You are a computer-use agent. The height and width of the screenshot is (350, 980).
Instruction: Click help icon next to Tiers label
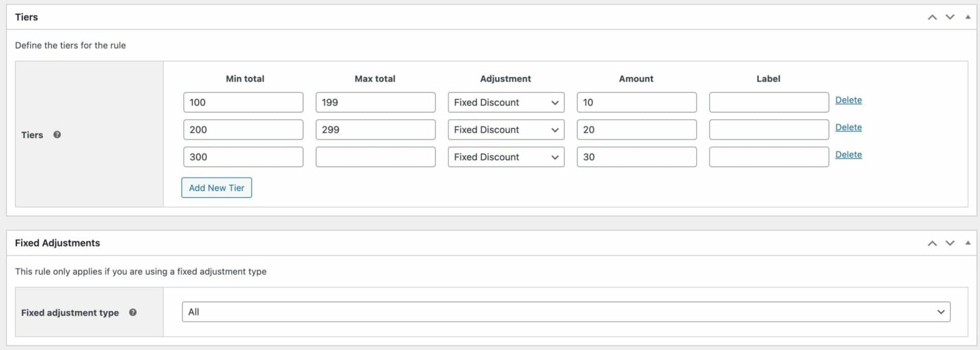click(x=57, y=134)
